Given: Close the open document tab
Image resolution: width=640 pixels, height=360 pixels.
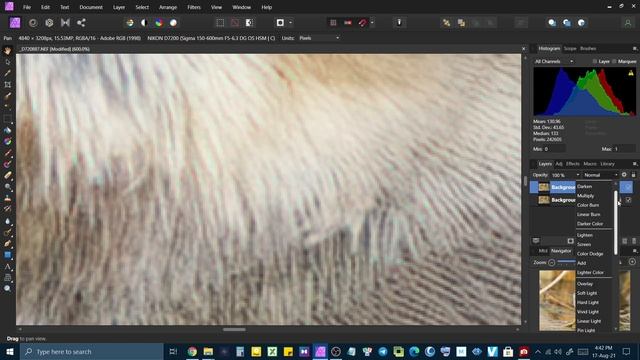Looking at the screenshot, I should (524, 49).
